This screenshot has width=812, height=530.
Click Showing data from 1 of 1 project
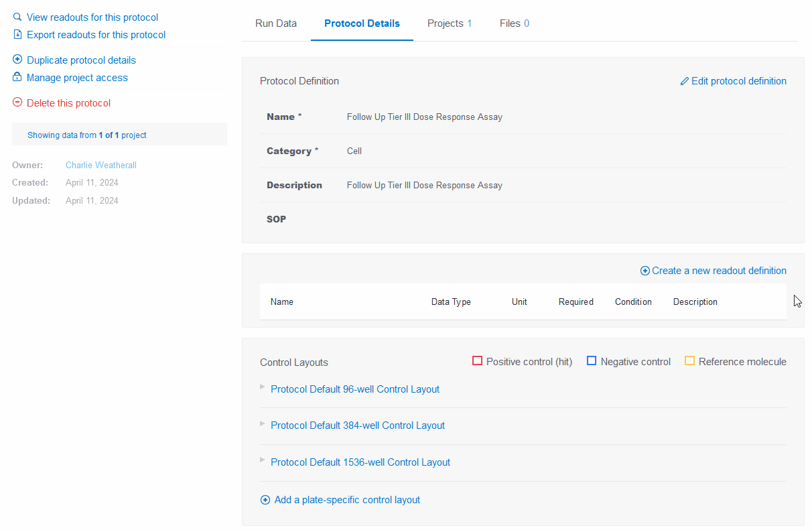point(87,135)
